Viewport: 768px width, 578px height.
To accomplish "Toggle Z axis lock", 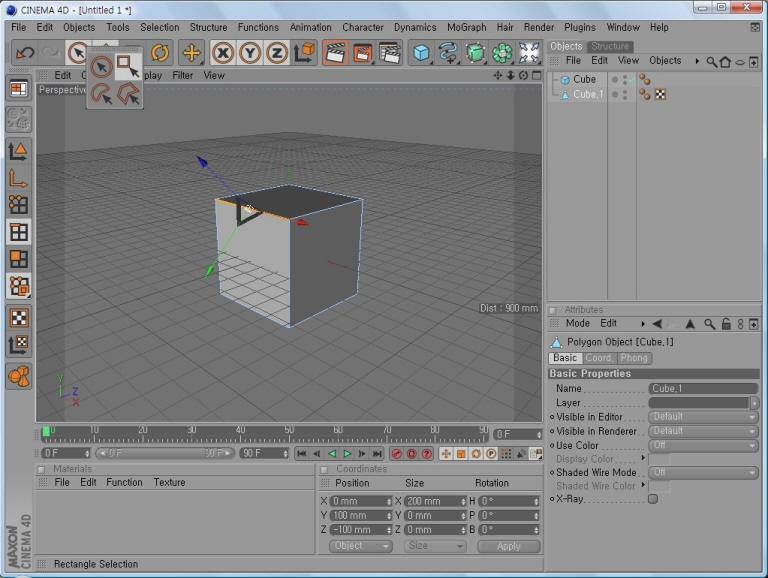I will click(x=277, y=52).
